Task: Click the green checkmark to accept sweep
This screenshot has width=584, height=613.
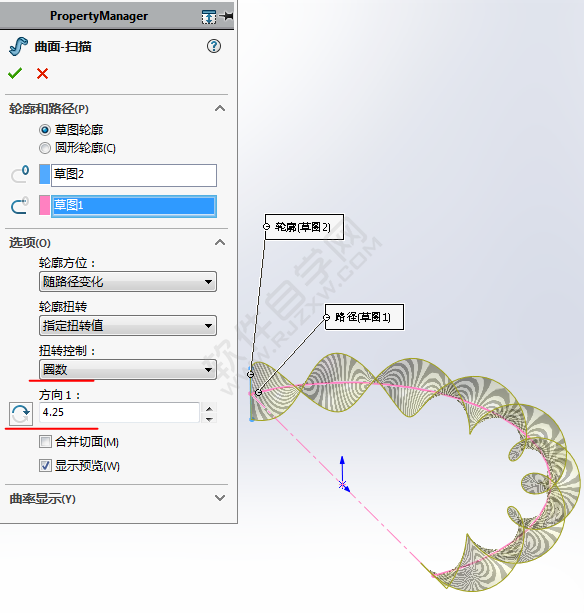Action: pyautogui.click(x=15, y=73)
